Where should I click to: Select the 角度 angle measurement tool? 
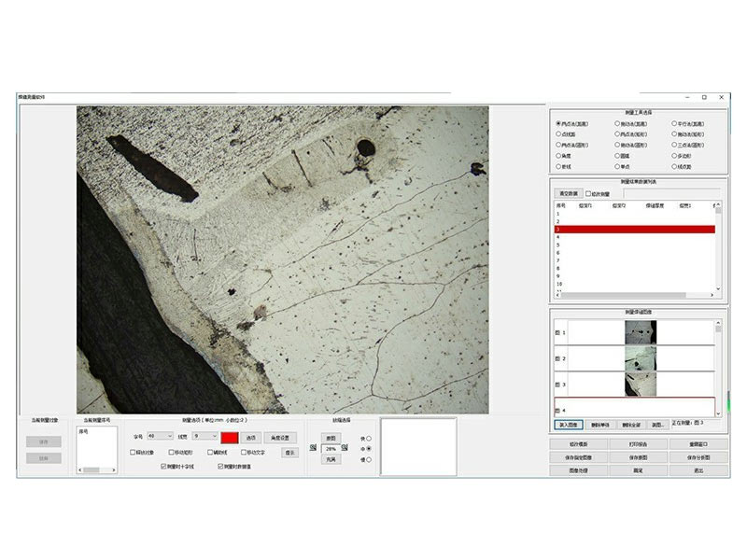click(557, 155)
